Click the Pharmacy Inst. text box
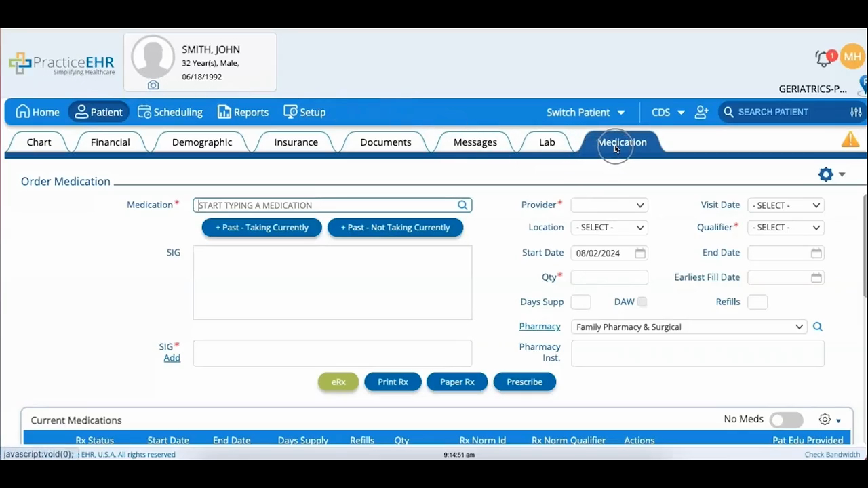This screenshot has height=488, width=868. (698, 353)
